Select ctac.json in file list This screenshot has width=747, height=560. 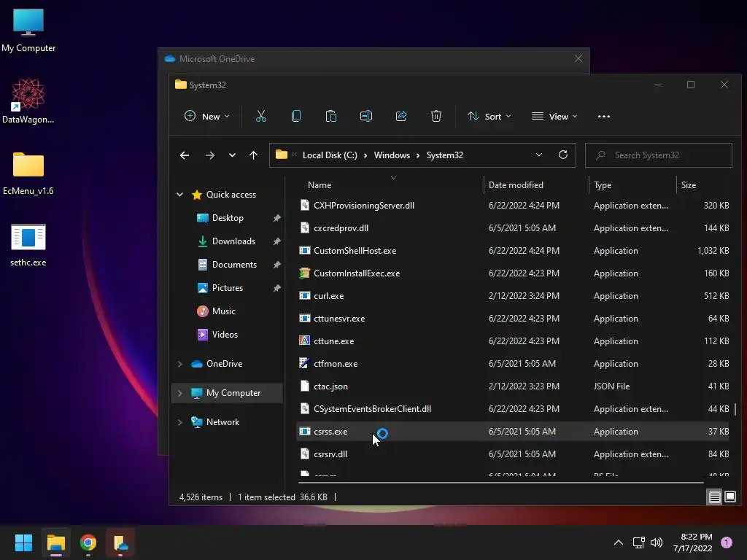[513, 386]
